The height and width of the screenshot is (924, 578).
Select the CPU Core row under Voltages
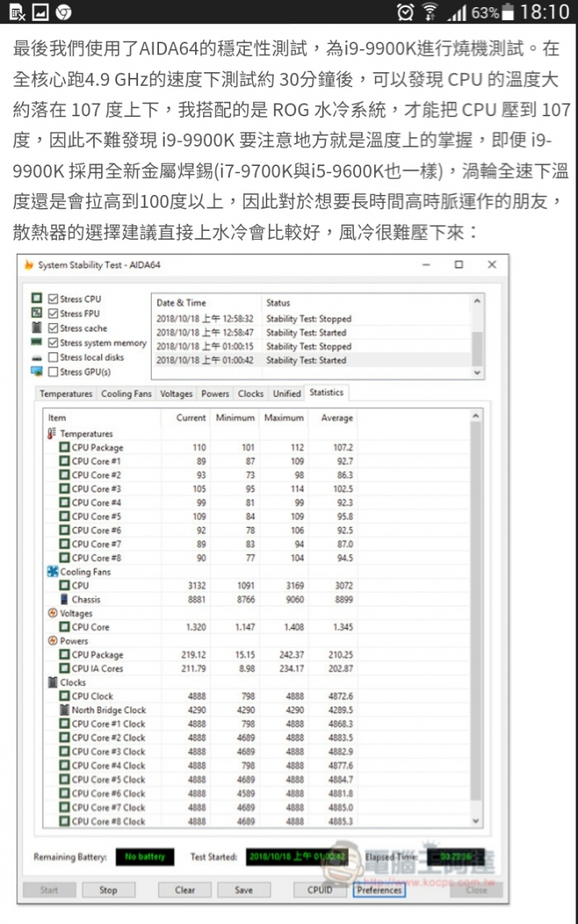257,627
